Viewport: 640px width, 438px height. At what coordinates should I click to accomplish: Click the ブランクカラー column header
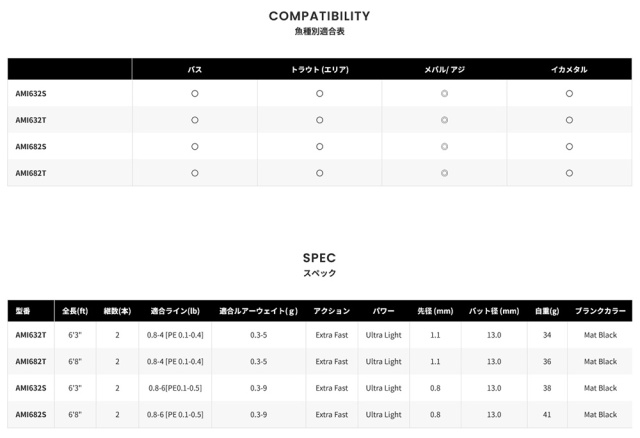tap(600, 311)
